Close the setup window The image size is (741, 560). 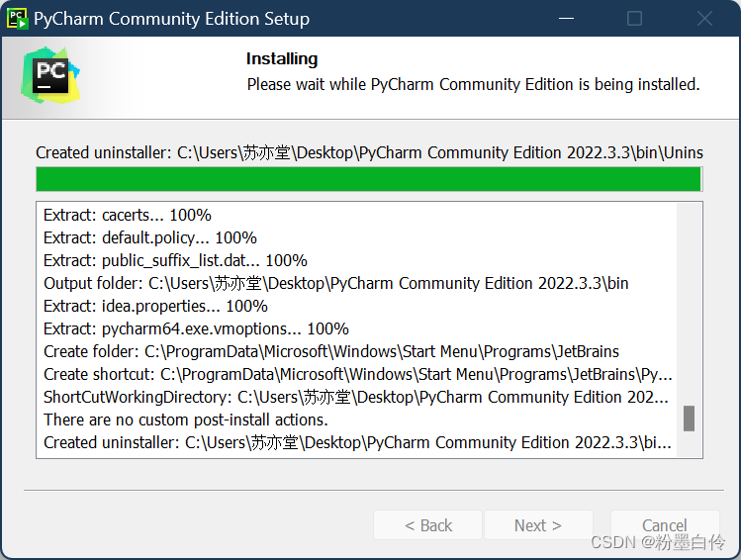(704, 19)
